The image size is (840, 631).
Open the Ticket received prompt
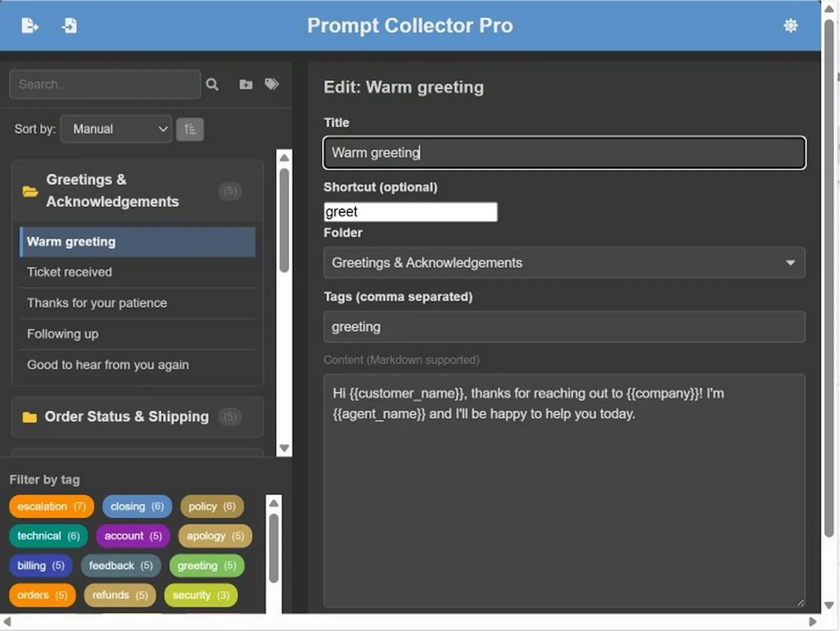tap(138, 272)
